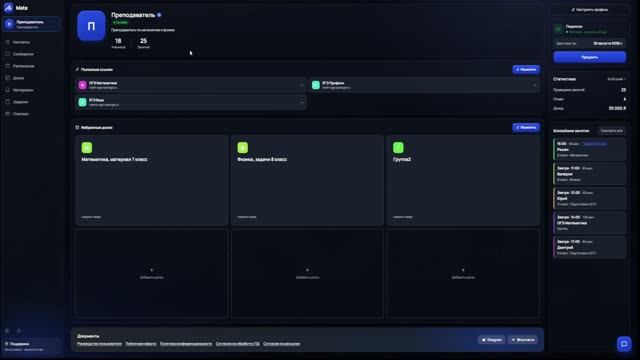The width and height of the screenshot is (640, 360).
Task: Click Изменить in the useful links section
Action: pyautogui.click(x=526, y=69)
